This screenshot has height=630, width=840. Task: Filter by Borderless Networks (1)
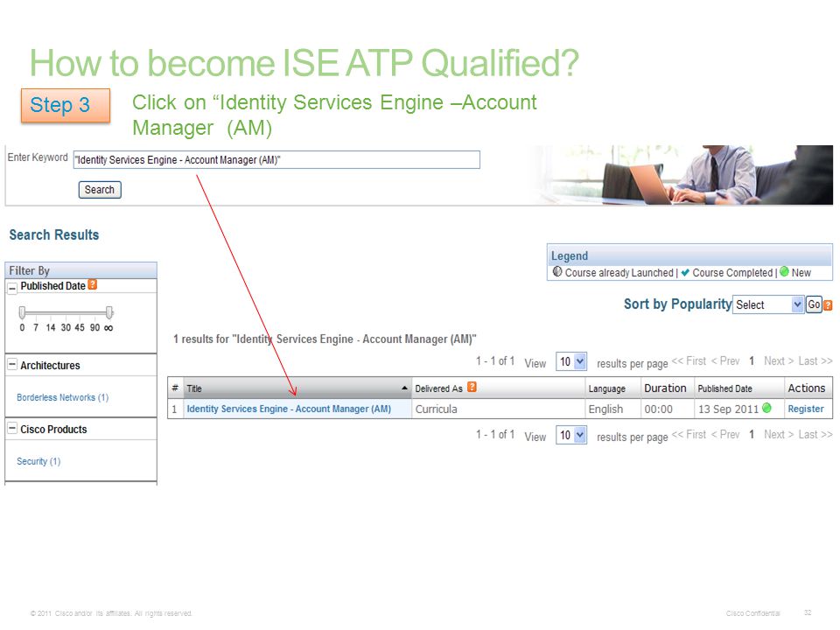(x=63, y=397)
